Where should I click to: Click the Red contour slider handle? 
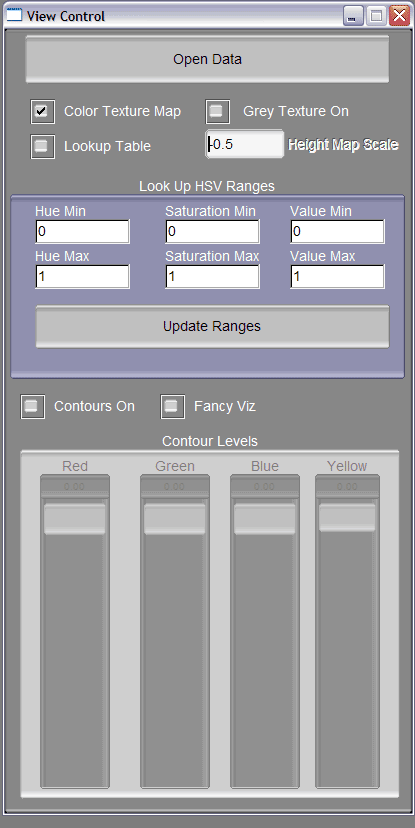pyautogui.click(x=74, y=520)
